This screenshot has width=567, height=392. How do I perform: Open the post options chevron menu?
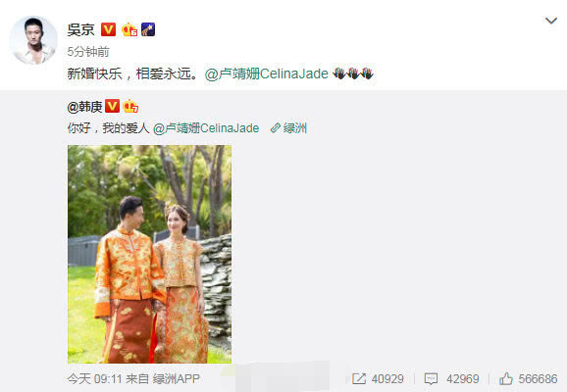(x=551, y=21)
